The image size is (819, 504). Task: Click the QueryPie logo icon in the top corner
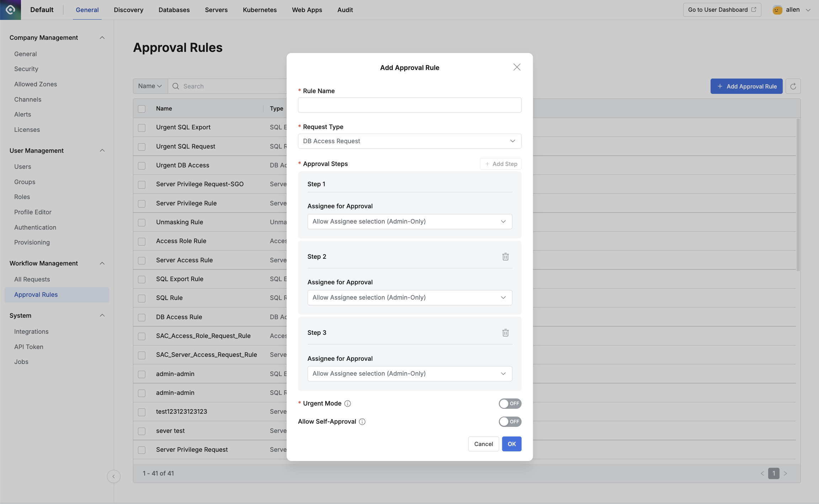10,10
